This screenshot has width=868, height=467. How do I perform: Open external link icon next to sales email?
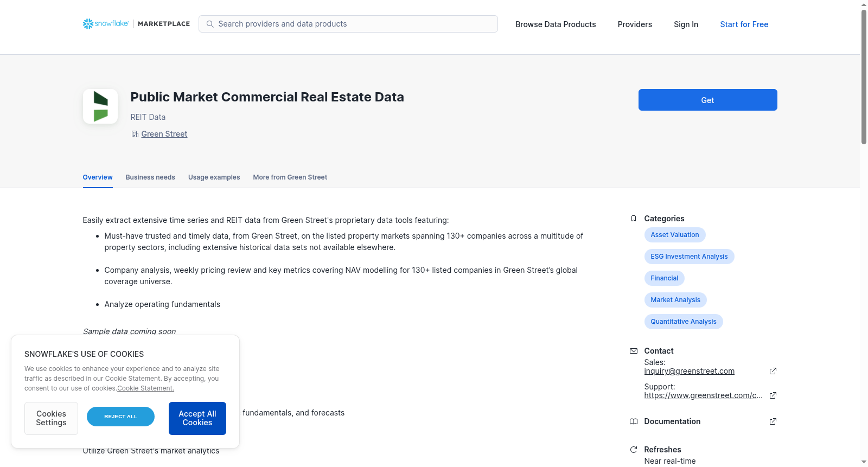(773, 371)
